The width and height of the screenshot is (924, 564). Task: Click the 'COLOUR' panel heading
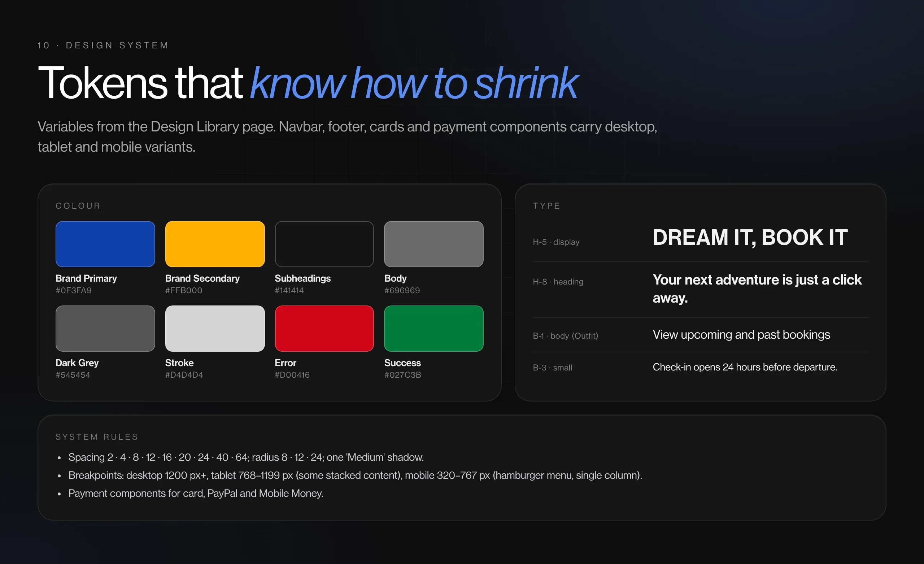78,206
